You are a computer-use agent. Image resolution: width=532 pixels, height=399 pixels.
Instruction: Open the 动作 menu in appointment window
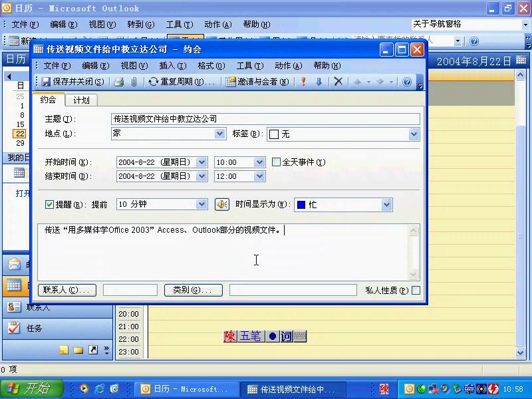pyautogui.click(x=289, y=65)
